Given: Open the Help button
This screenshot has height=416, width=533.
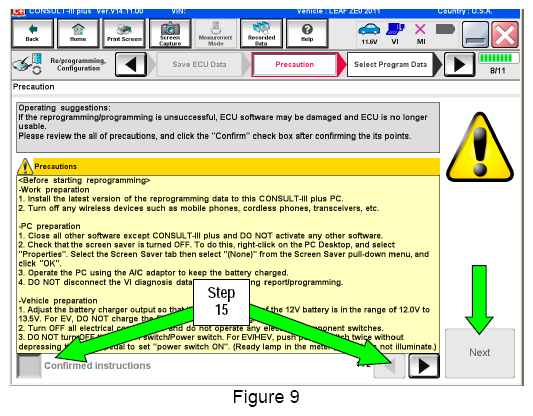Looking at the screenshot, I should pyautogui.click(x=307, y=33).
